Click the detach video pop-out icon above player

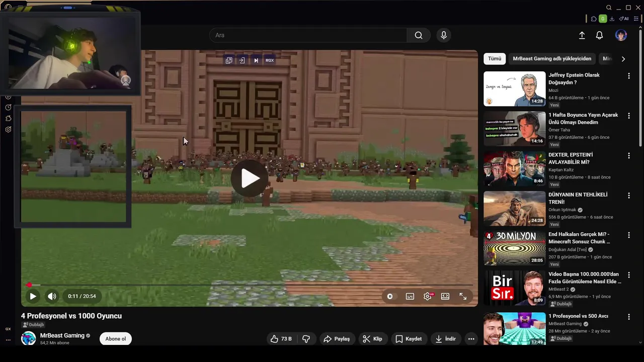229,60
